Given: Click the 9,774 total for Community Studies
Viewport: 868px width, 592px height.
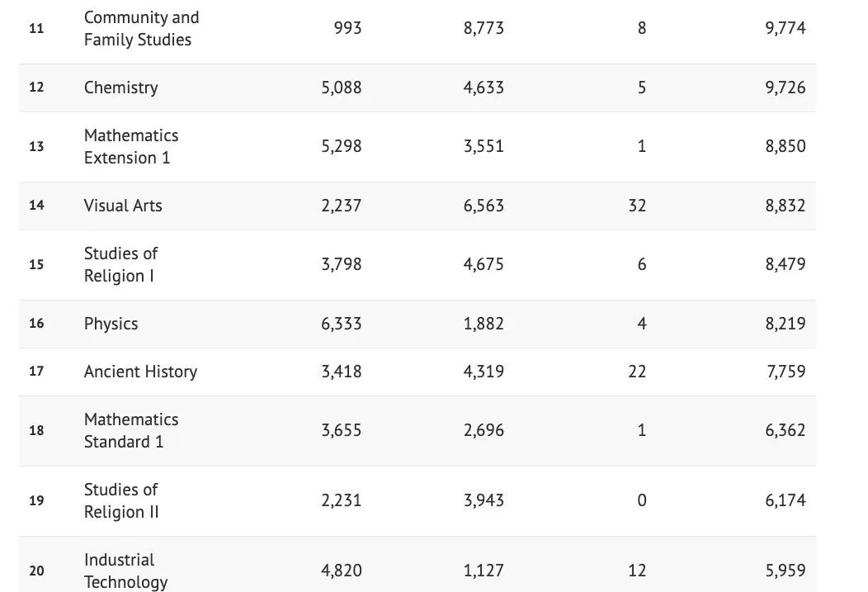Looking at the screenshot, I should pyautogui.click(x=785, y=28).
